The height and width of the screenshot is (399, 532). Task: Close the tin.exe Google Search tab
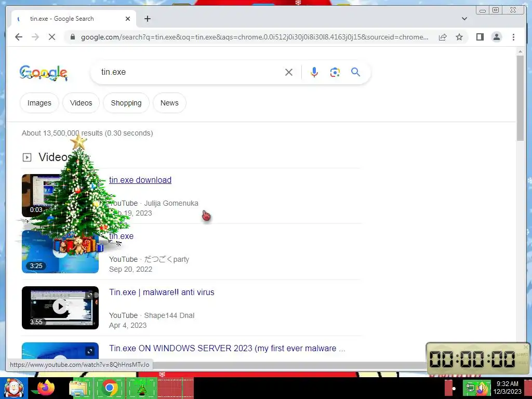coord(128,19)
